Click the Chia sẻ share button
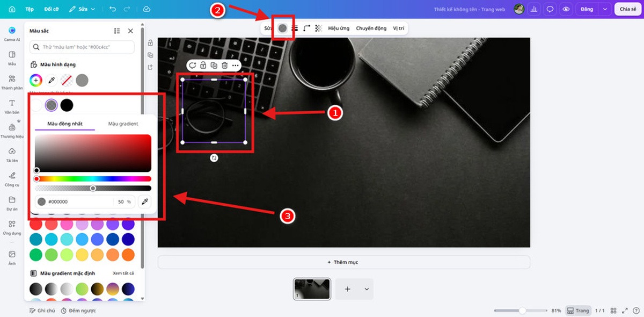This screenshot has height=317, width=644. click(627, 9)
